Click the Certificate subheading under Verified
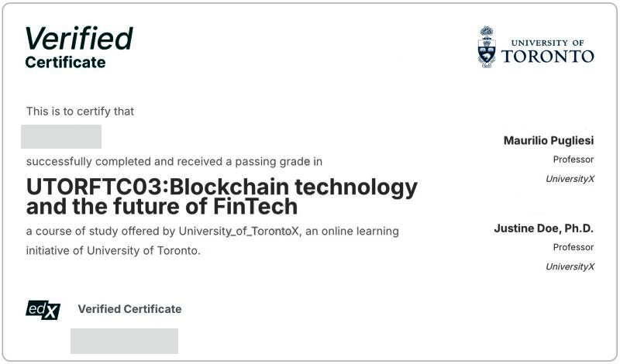 [x=65, y=63]
